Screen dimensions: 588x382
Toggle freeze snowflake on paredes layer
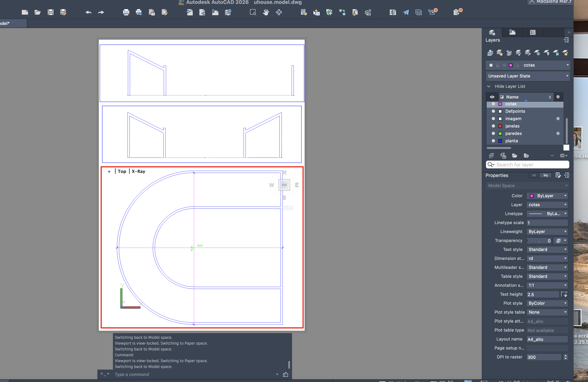pos(558,133)
